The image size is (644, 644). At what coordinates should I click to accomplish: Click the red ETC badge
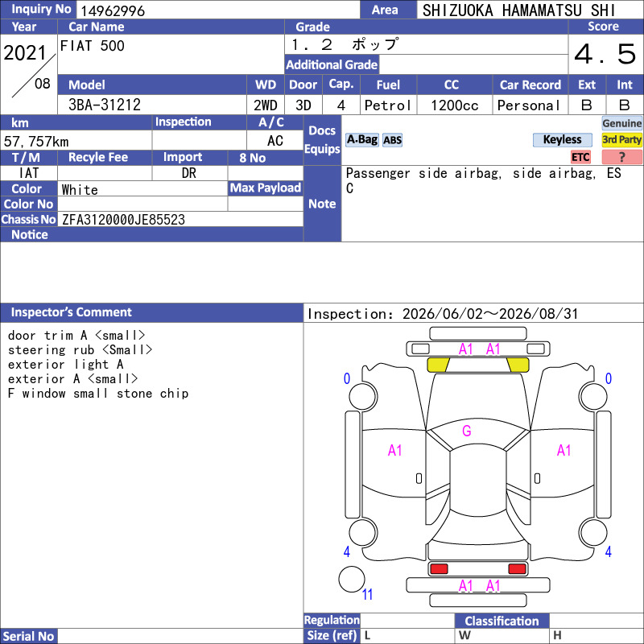[x=580, y=157]
